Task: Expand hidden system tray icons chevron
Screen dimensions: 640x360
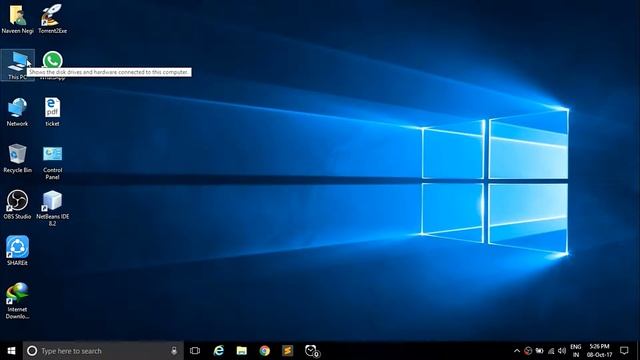Action: point(517,351)
